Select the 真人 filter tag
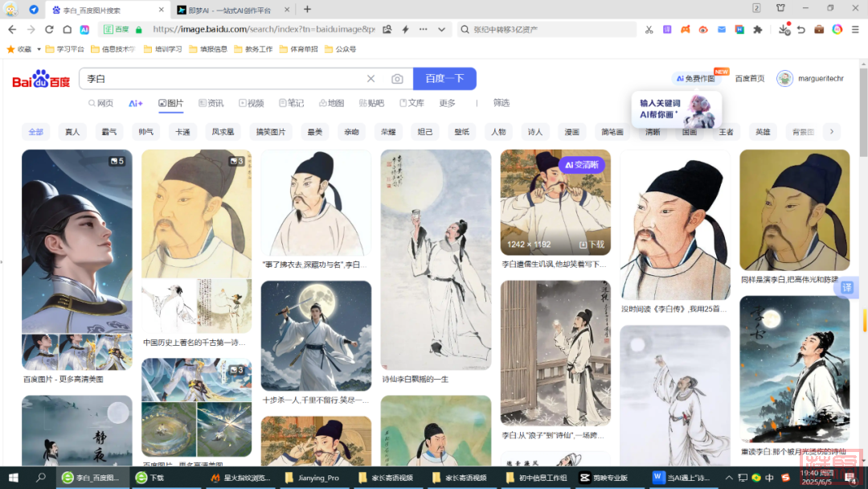Screen dimensions: 868x489 [x=72, y=132]
